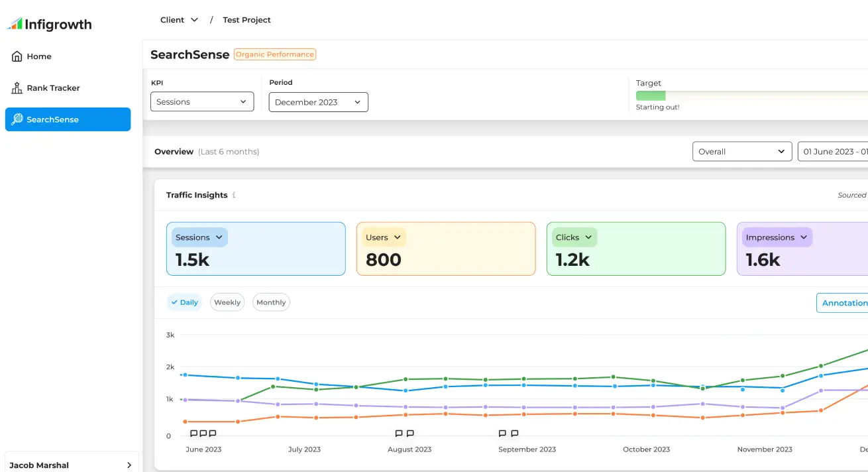
Task: Click the "Traffic Insights" title
Action: [197, 195]
